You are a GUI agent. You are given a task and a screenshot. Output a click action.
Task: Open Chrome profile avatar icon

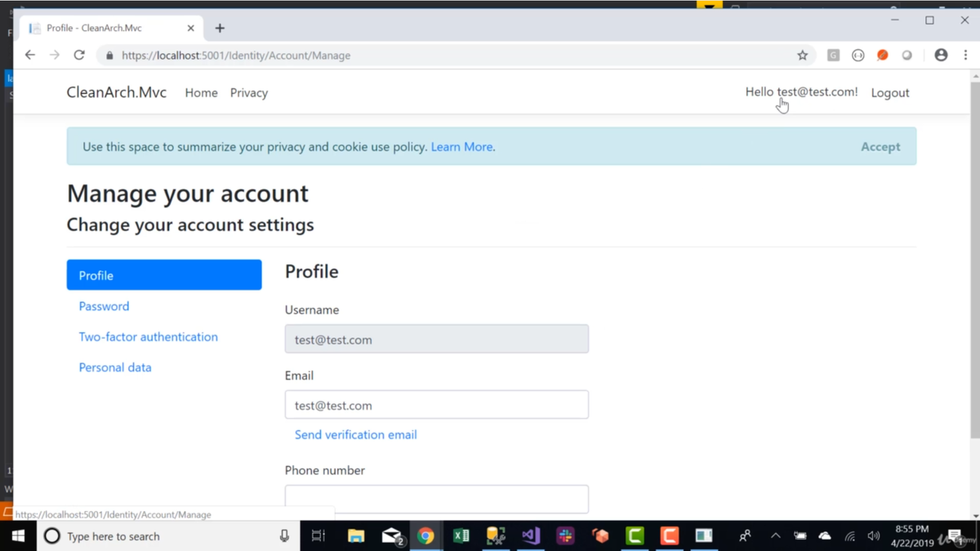(941, 56)
